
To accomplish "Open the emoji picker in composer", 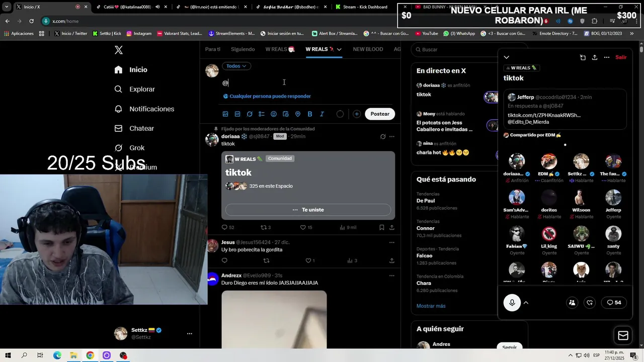I will [x=274, y=114].
